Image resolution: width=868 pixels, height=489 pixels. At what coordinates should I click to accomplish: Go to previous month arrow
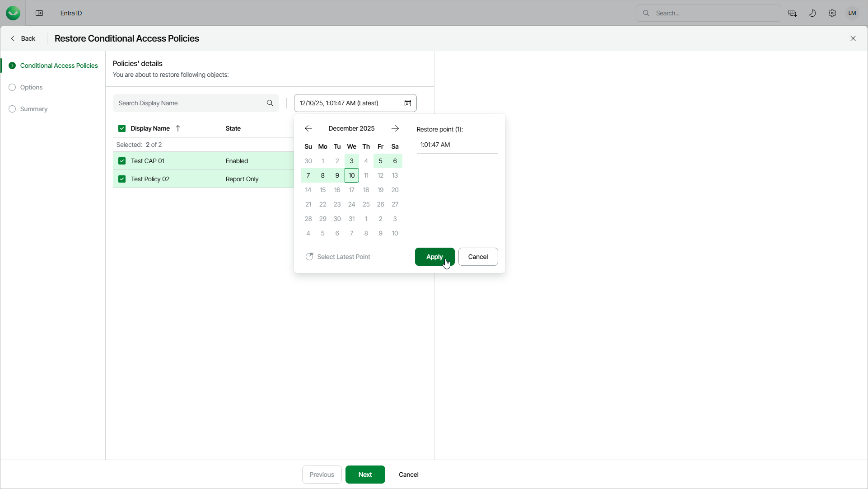(308, 128)
